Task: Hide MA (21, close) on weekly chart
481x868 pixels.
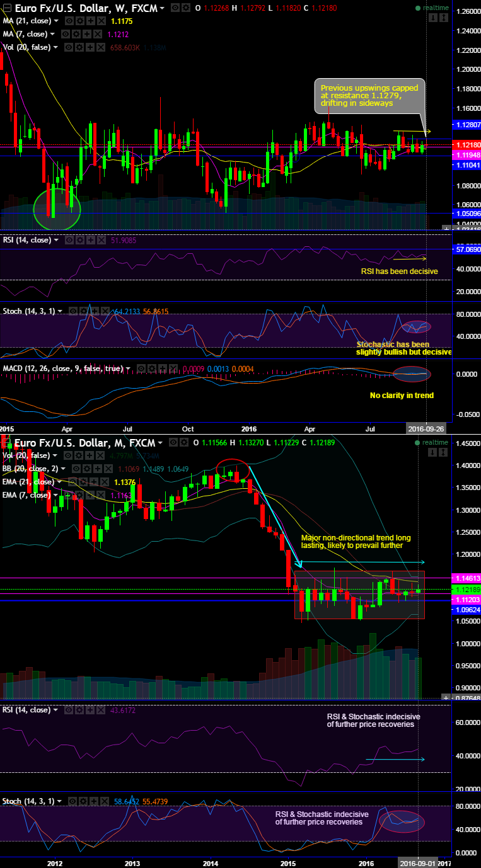Action: coord(69,21)
